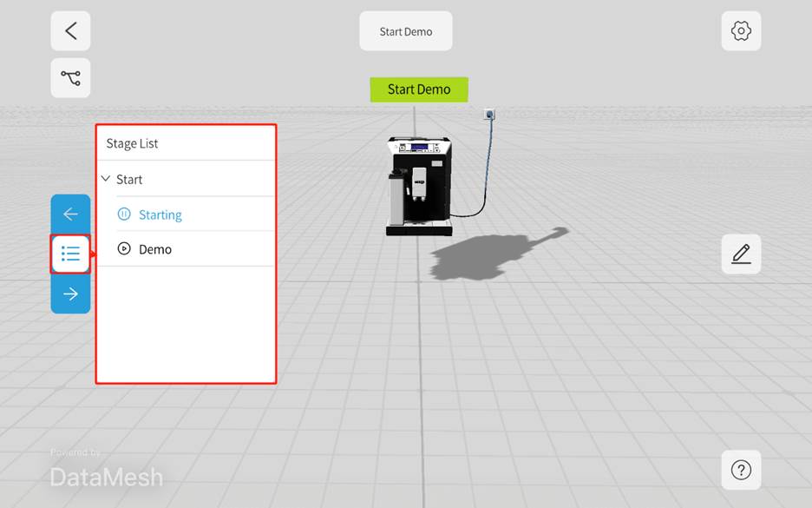
Task: Select the pencil edit tool
Action: point(740,254)
